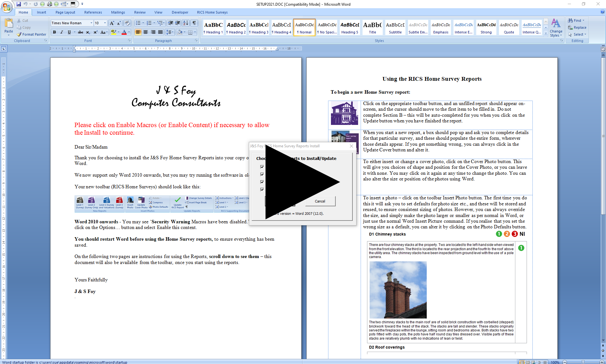This screenshot has width=606, height=364.
Task: Switch to the Developer tab
Action: 180,12
